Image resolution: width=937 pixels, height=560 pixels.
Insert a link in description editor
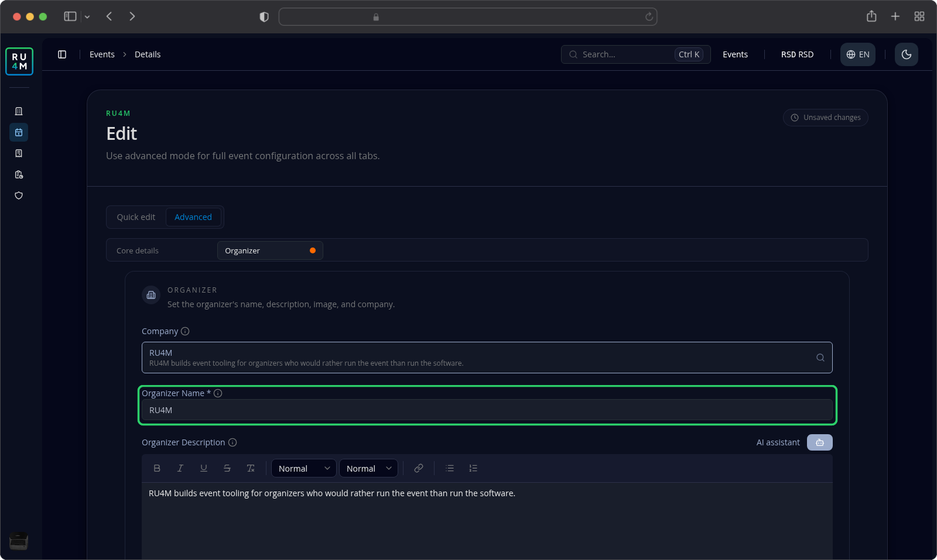419,468
